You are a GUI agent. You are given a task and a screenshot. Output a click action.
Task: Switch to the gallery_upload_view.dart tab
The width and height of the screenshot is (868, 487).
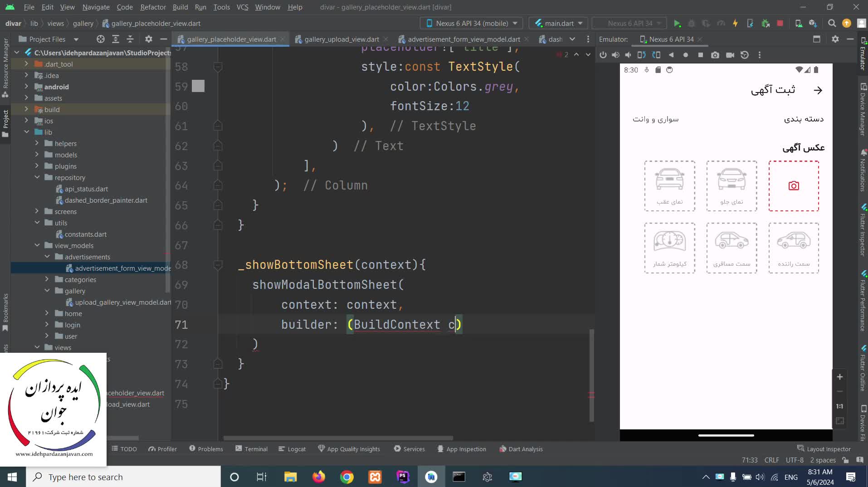tap(341, 39)
